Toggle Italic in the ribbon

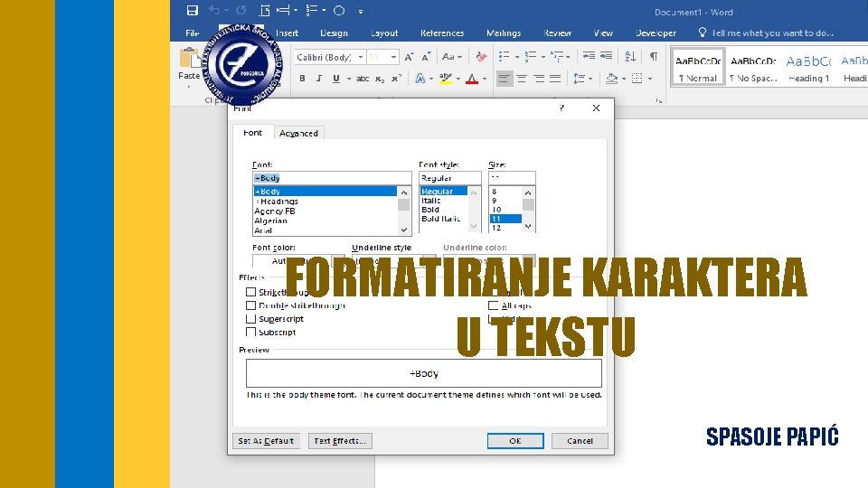319,79
